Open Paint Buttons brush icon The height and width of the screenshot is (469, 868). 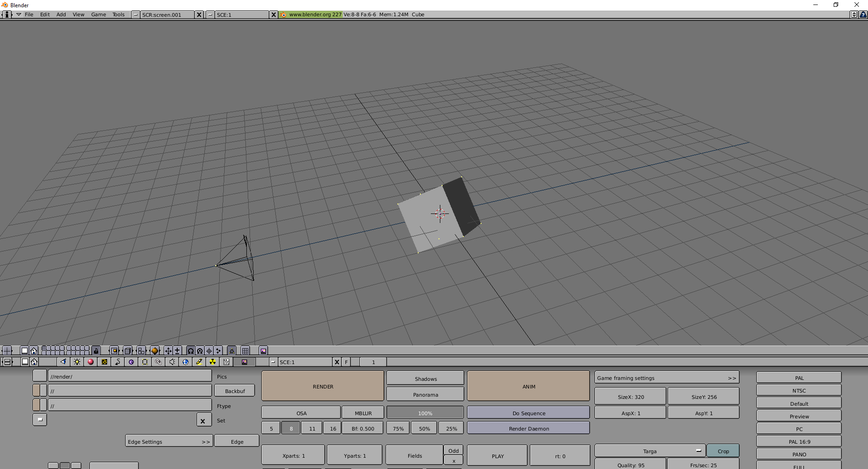click(x=199, y=362)
